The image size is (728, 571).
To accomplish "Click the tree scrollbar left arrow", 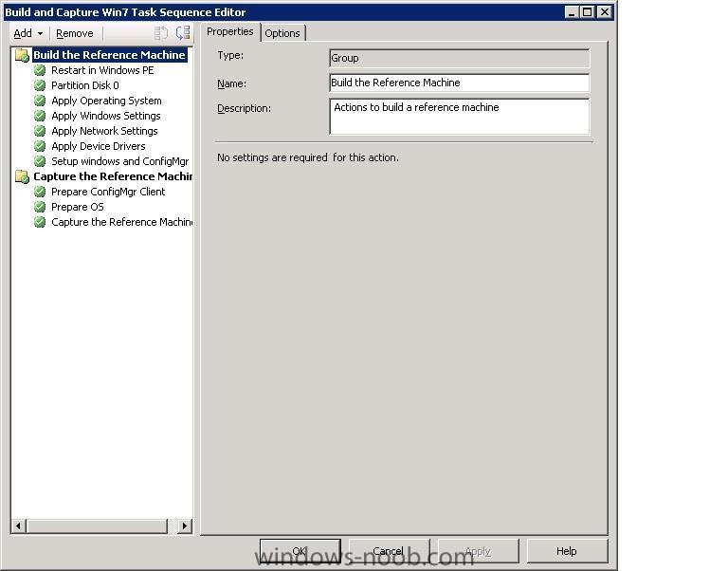I will (x=19, y=525).
